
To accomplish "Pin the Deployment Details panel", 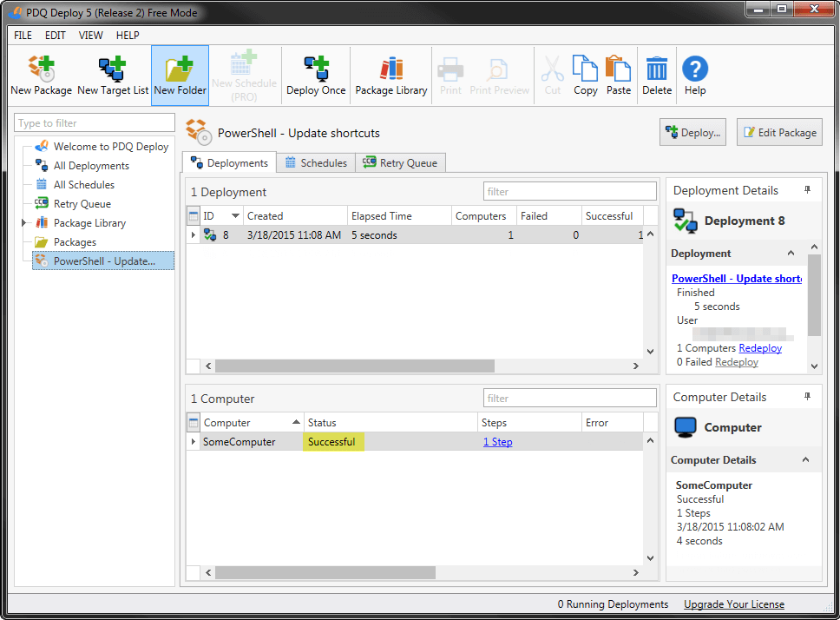I will 807,189.
